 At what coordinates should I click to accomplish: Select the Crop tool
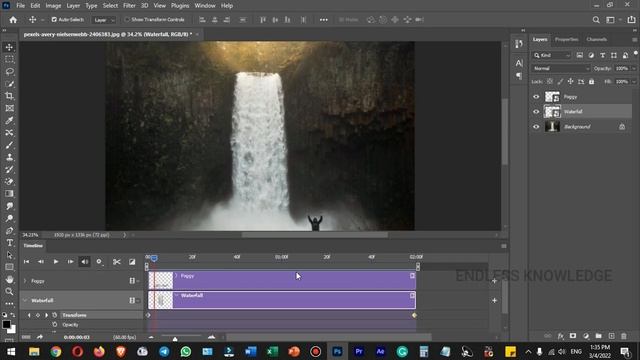pyautogui.click(x=9, y=96)
